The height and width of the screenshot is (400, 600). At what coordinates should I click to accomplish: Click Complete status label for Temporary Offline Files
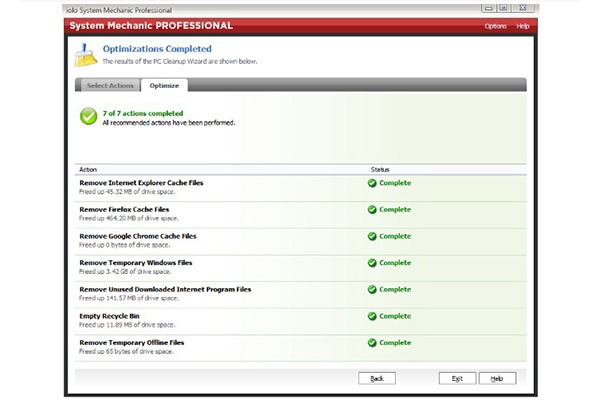(395, 343)
